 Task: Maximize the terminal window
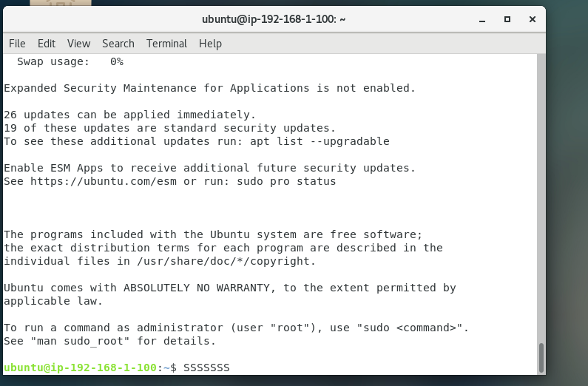pos(507,19)
